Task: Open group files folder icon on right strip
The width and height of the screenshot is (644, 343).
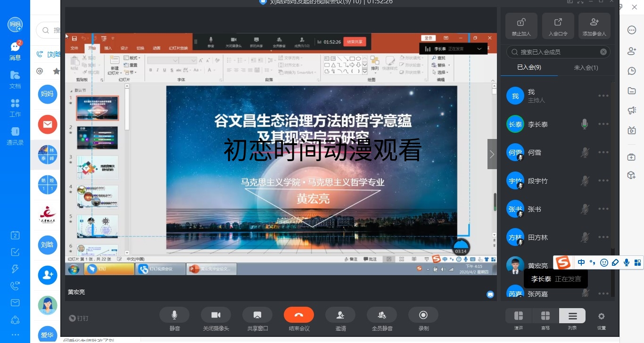Action: [x=632, y=90]
